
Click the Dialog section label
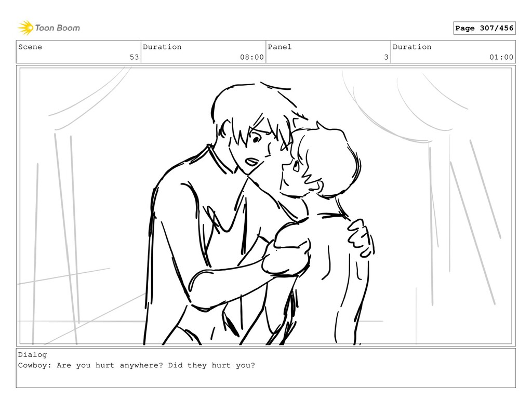pos(33,355)
